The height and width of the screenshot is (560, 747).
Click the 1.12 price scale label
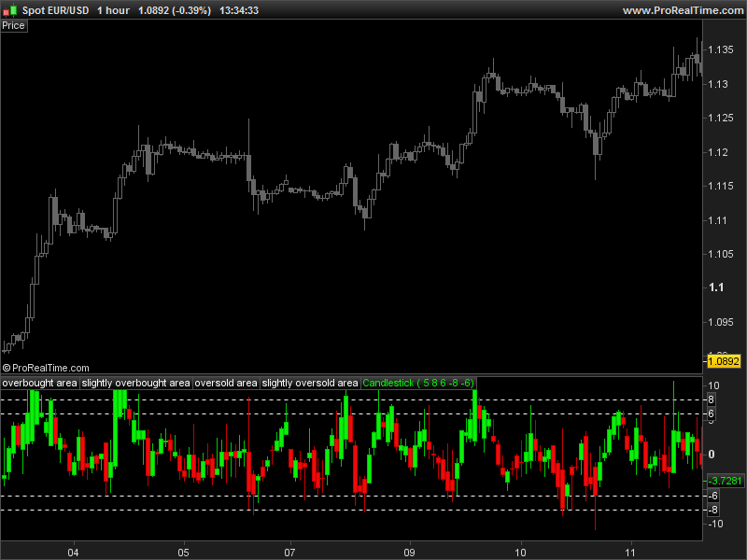tap(718, 152)
